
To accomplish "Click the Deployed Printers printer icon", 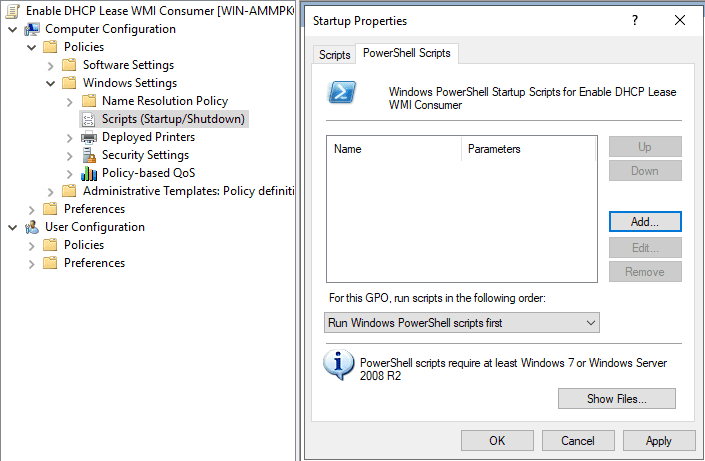I will pos(89,137).
